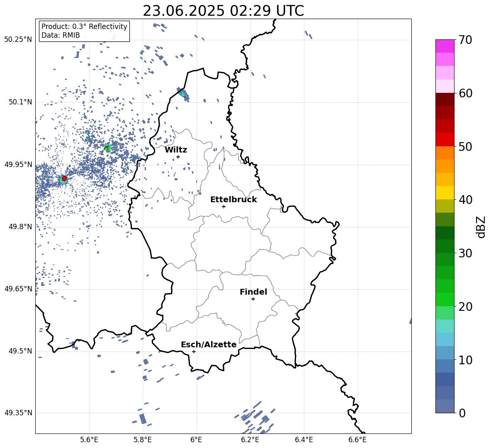
Task: Click the bright green colorbar segment above 20
Action: [445, 299]
